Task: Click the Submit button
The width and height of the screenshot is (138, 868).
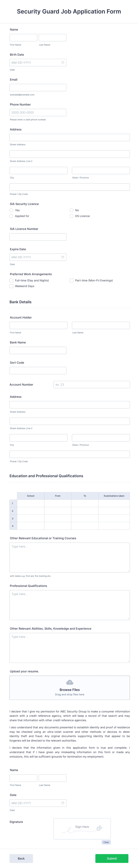Action: point(111,859)
